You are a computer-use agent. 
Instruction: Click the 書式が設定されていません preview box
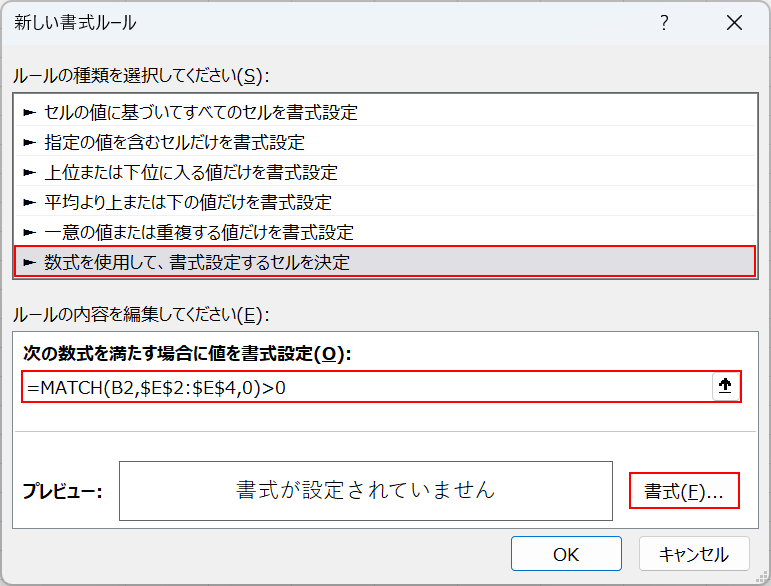point(365,491)
